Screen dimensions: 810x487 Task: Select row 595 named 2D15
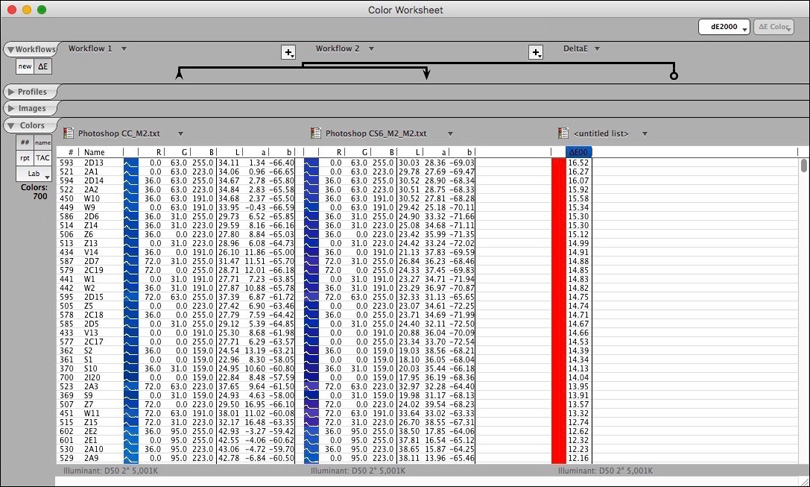(x=427, y=297)
